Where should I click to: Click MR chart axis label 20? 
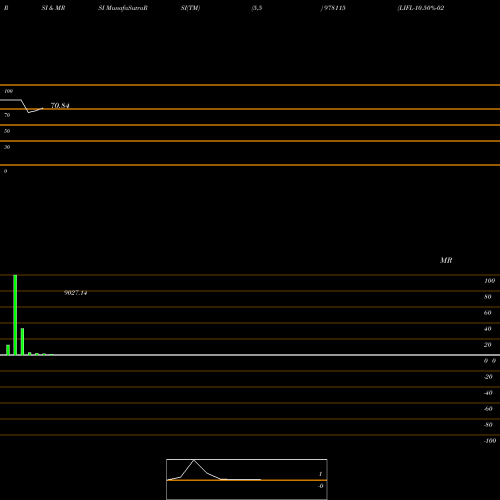coord(488,345)
